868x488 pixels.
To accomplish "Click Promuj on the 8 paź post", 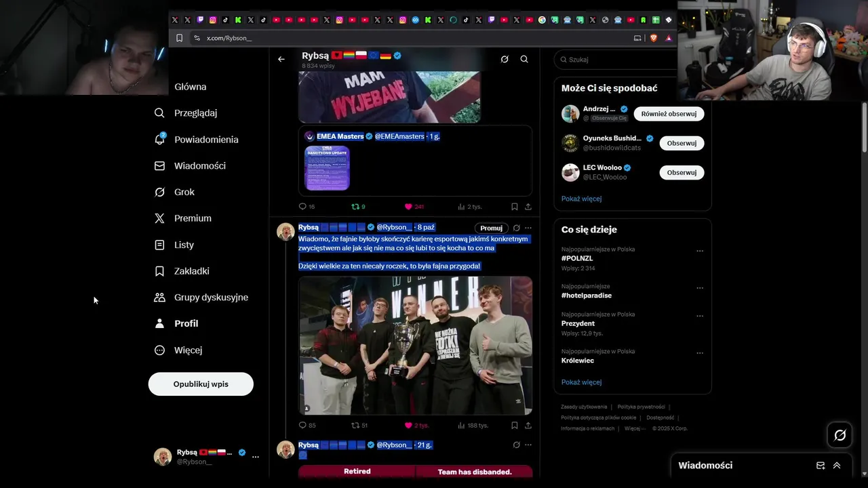I will pyautogui.click(x=492, y=228).
